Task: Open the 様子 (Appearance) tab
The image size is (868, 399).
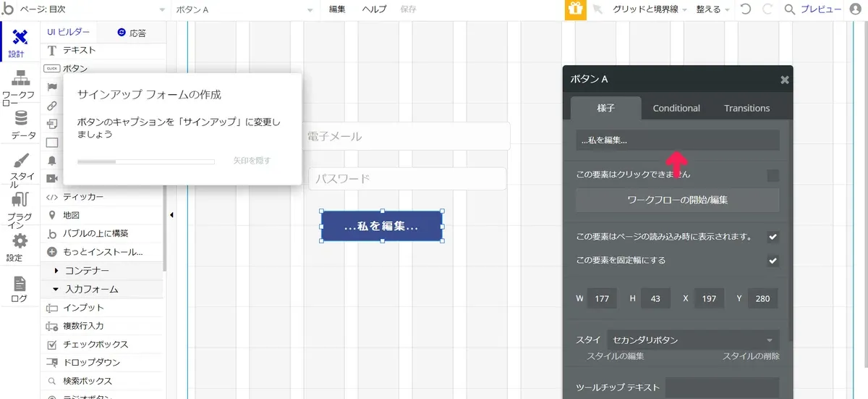Action: [605, 108]
